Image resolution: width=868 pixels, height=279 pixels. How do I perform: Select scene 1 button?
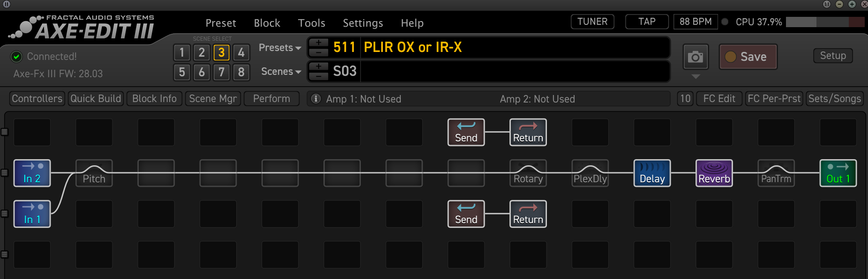click(x=182, y=52)
